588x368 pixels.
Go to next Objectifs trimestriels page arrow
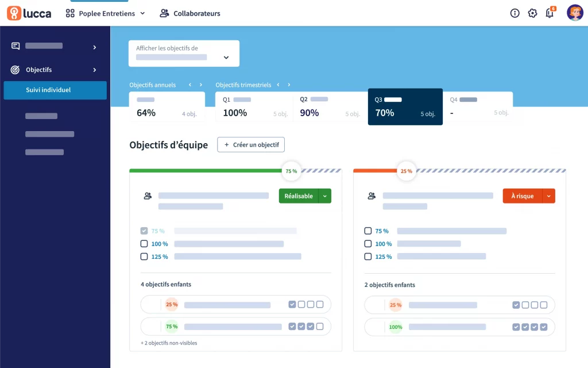289,85
